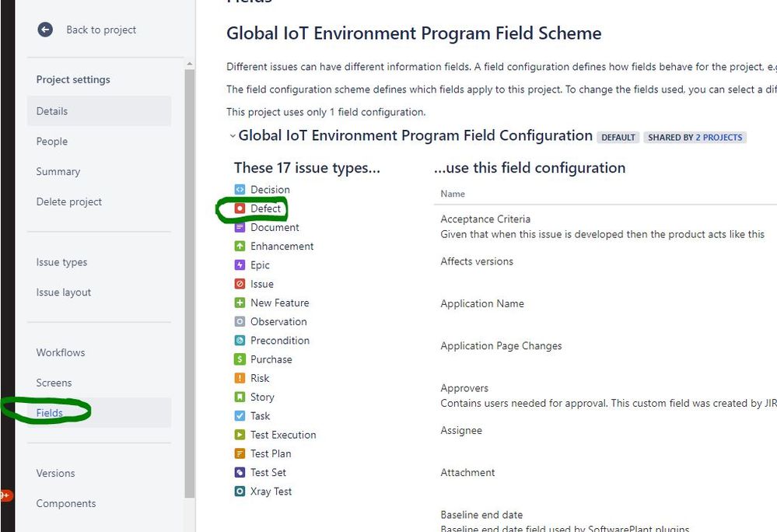Click the DEFAULT badge
Image resolution: width=777 pixels, height=532 pixels.
(x=618, y=137)
